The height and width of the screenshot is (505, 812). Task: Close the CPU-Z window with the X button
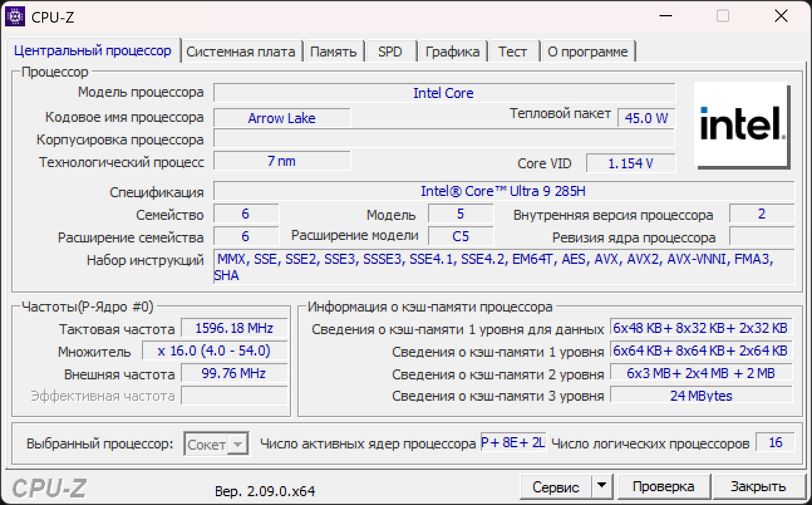point(781,16)
